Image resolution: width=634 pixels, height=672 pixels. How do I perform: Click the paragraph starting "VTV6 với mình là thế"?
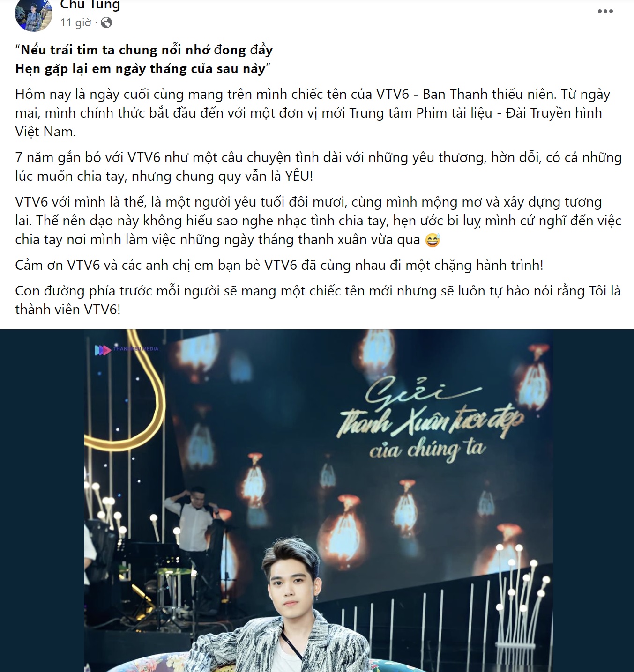pyautogui.click(x=318, y=221)
